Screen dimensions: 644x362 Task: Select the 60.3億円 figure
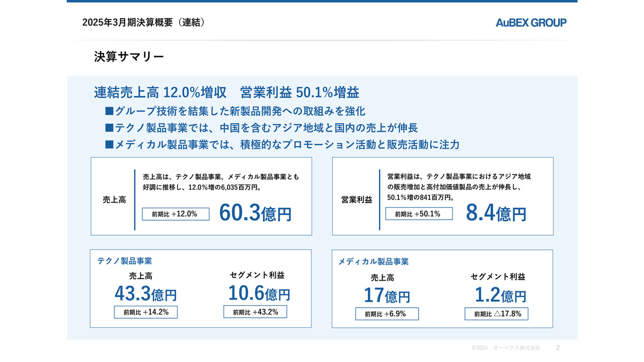pyautogui.click(x=255, y=213)
